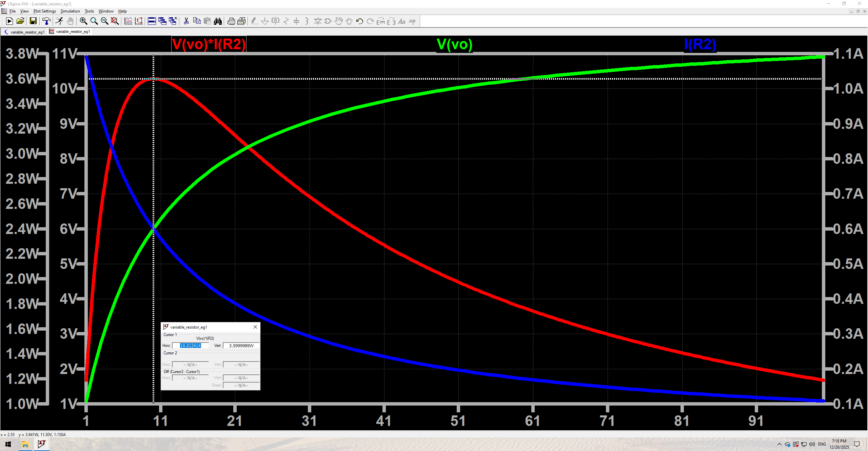Viewport: 868px width, 451px height.
Task: Click the green V(vo) trace label
Action: pyautogui.click(x=454, y=44)
